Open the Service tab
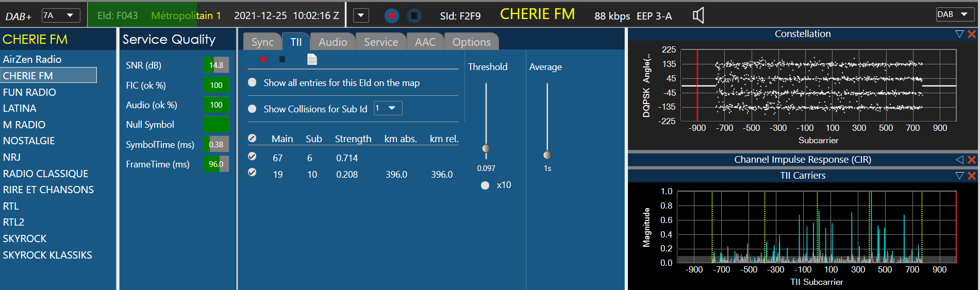This screenshot has width=980, height=290. click(381, 42)
